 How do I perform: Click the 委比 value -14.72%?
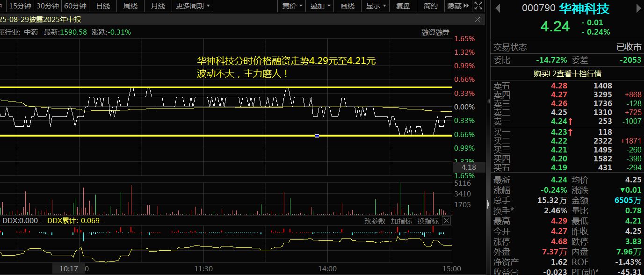click(551, 60)
